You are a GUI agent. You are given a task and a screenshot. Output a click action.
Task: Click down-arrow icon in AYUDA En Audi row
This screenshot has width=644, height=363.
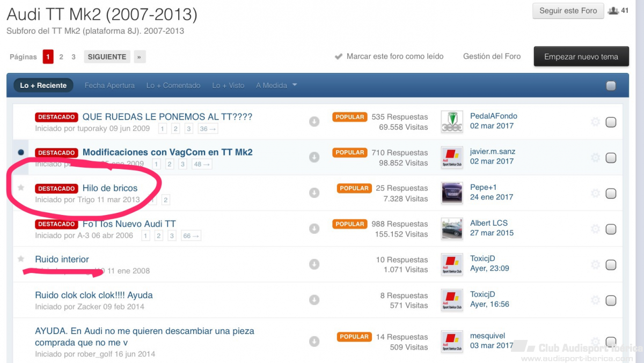(x=314, y=342)
